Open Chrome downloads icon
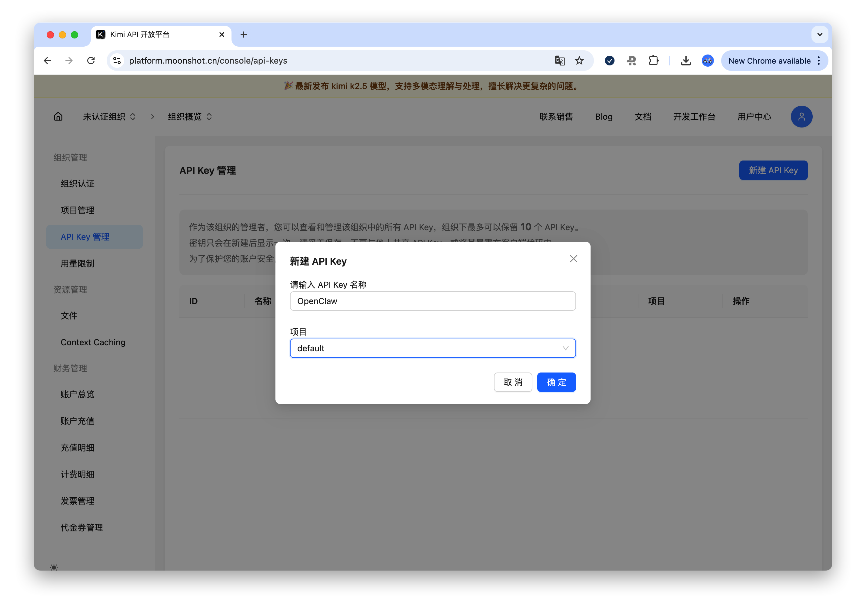866x616 pixels. tap(685, 61)
